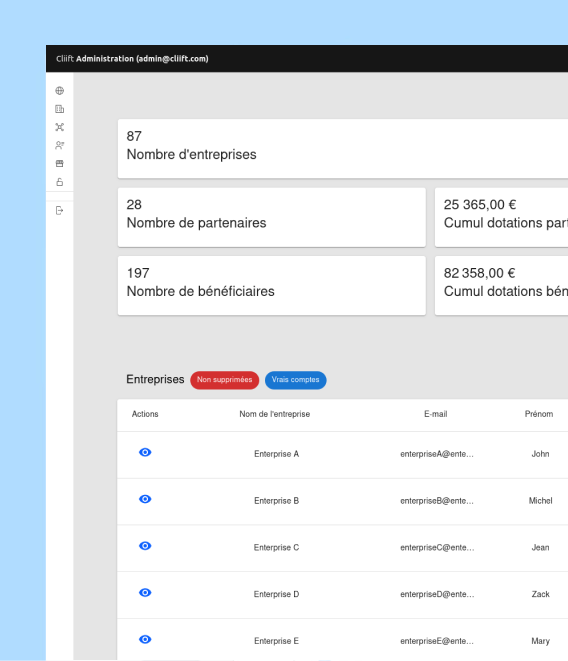Select the 'Enterprise B' name cell

(276, 501)
